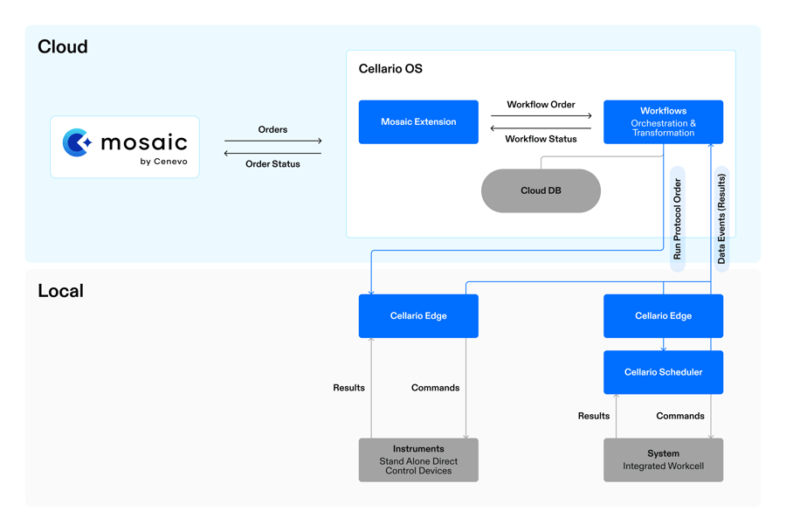Viewport: 786px width, 532px height.
Task: Click the 'Workflow Order' label
Action: 541,104
